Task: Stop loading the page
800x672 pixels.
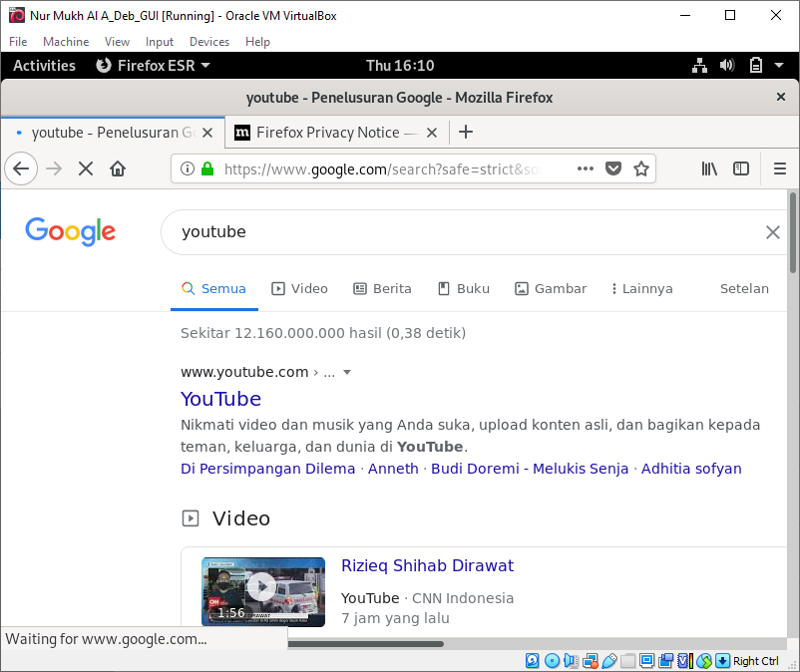Action: [86, 168]
